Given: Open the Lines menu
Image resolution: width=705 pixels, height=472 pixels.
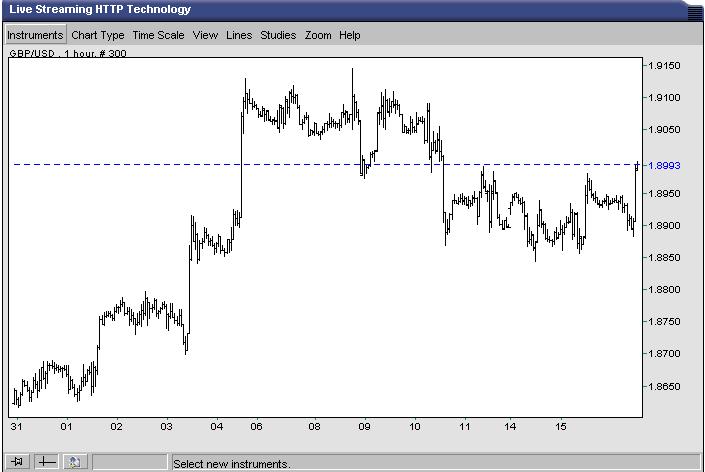Looking at the screenshot, I should pos(239,35).
